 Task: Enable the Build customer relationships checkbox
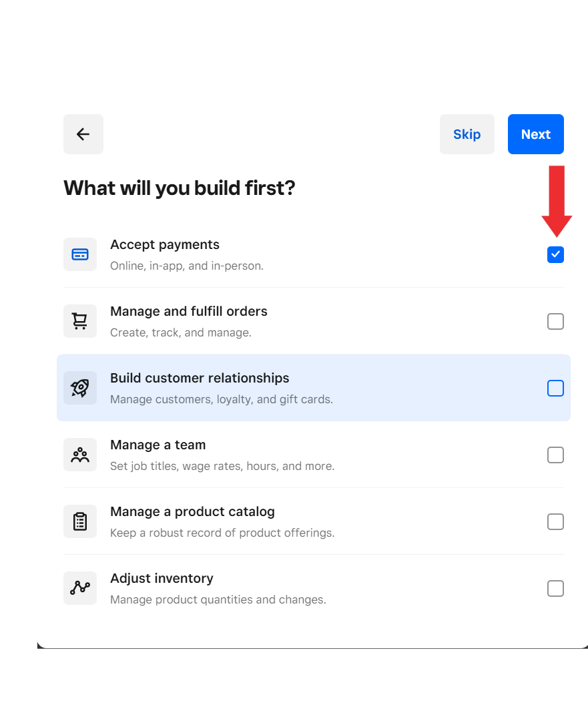click(x=555, y=388)
